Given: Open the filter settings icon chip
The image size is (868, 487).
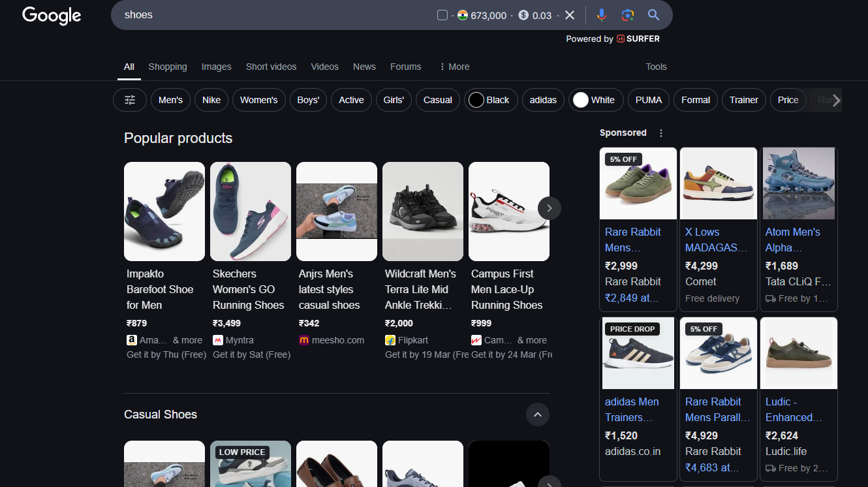Looking at the screenshot, I should (130, 100).
